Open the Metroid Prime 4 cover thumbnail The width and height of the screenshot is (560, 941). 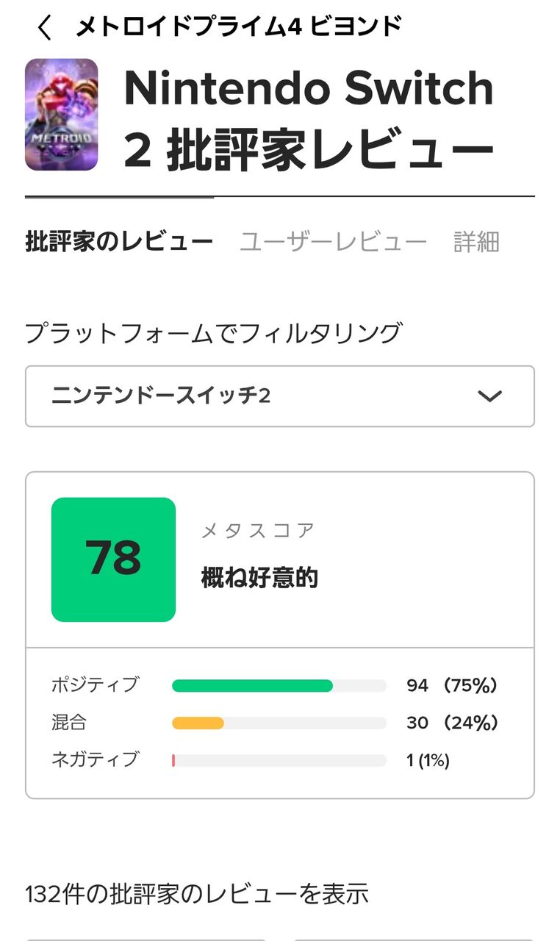pyautogui.click(x=62, y=115)
